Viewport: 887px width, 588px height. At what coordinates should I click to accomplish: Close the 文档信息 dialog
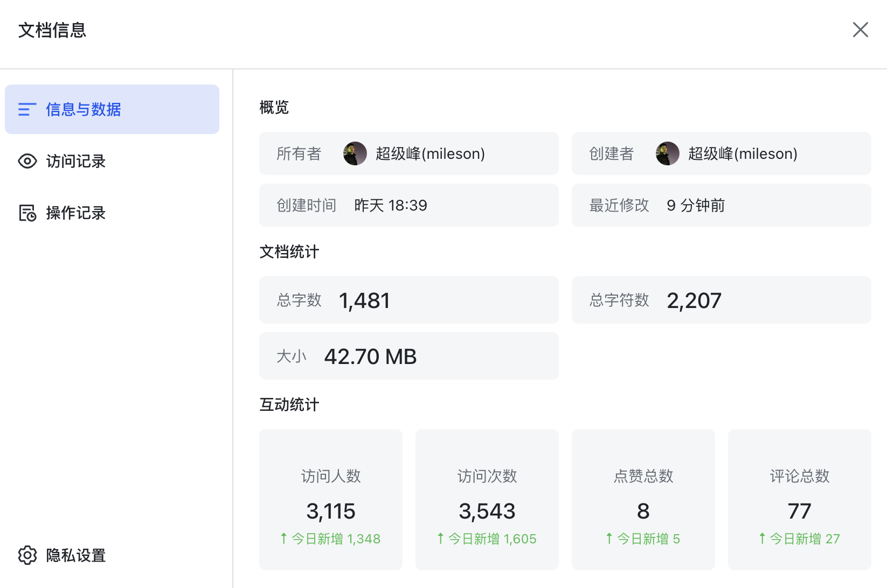(x=860, y=30)
